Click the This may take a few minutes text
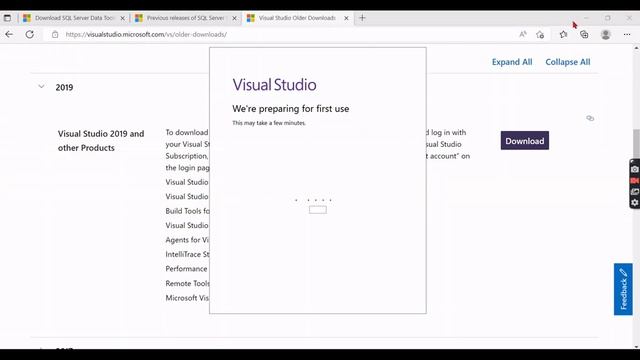 click(269, 123)
